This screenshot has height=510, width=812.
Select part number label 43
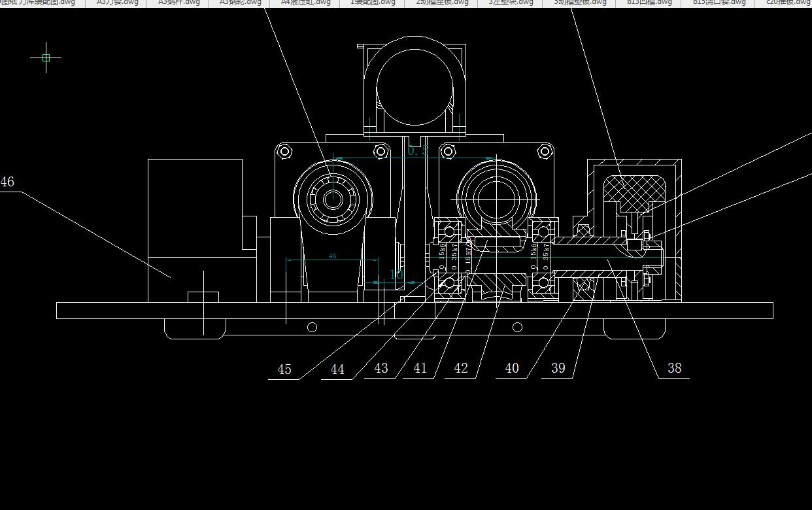pyautogui.click(x=381, y=368)
